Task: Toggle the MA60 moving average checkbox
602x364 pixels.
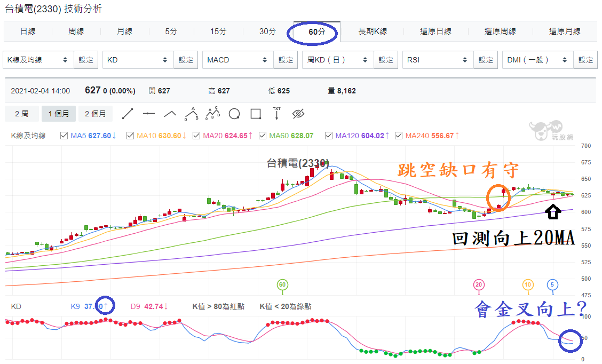Action: (x=263, y=136)
